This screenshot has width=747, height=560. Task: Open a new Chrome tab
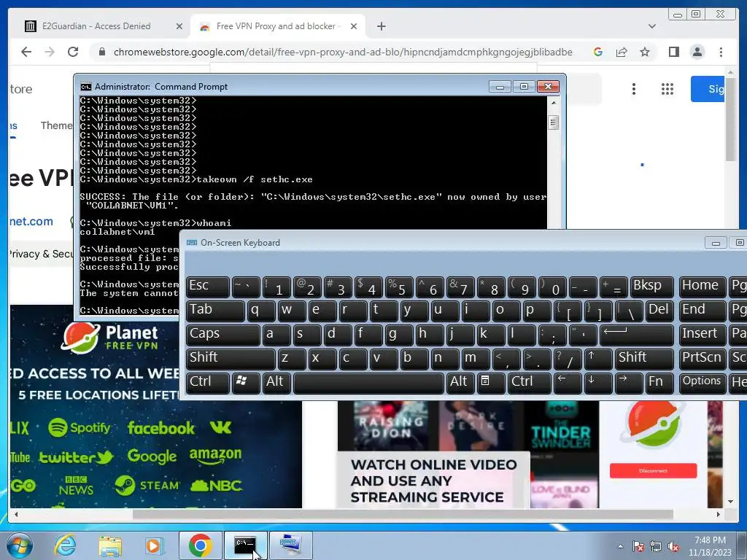pyautogui.click(x=381, y=26)
